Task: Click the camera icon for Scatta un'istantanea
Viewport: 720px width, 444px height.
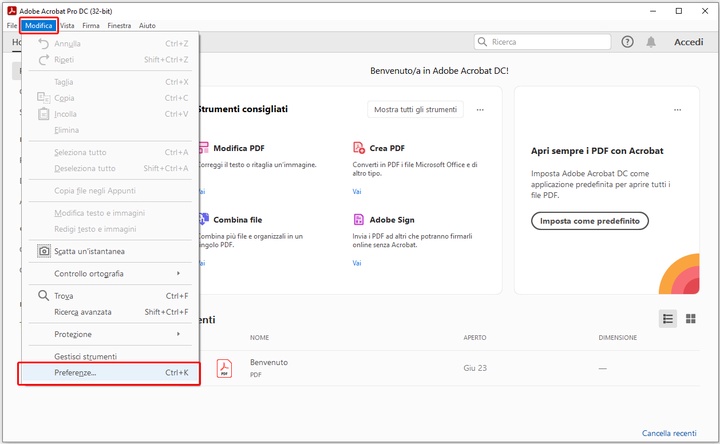Action: coord(44,251)
